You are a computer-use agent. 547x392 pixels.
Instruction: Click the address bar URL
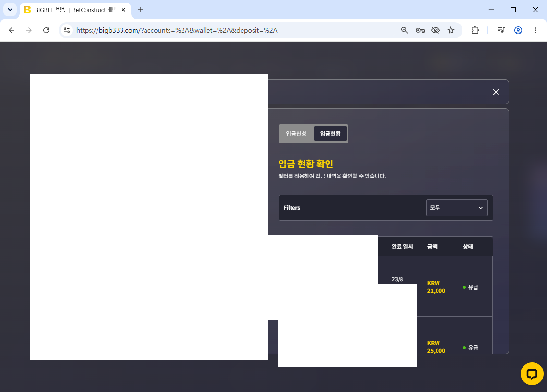pyautogui.click(x=177, y=30)
